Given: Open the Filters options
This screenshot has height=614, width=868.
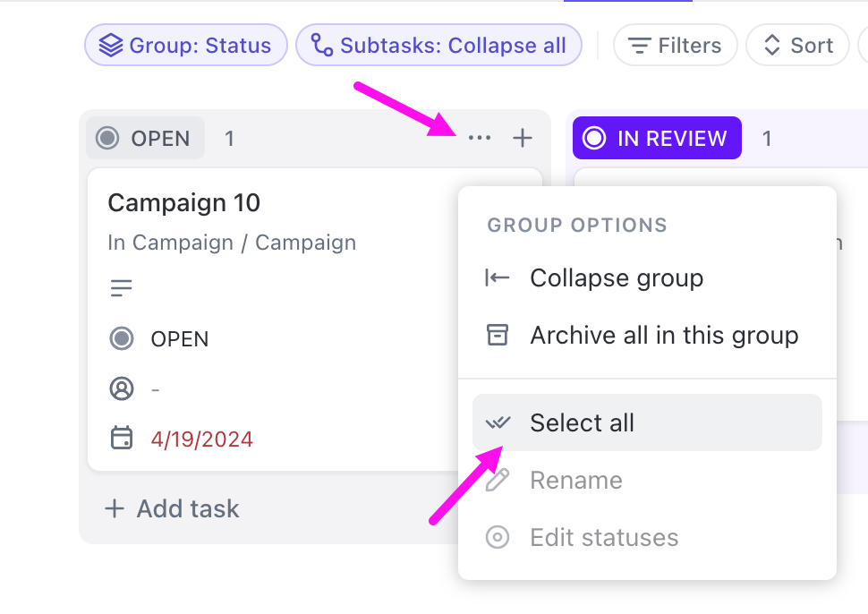Looking at the screenshot, I should click(x=675, y=46).
